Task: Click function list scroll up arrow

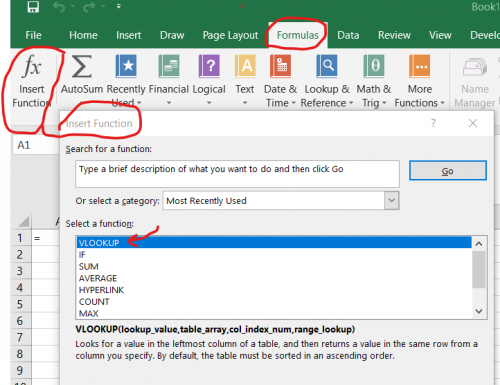Action: point(479,244)
